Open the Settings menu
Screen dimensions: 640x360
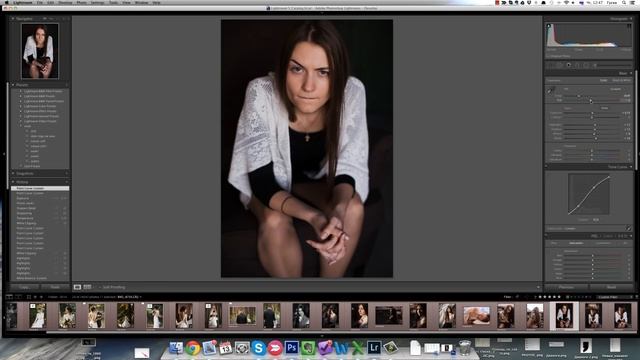pos(97,2)
